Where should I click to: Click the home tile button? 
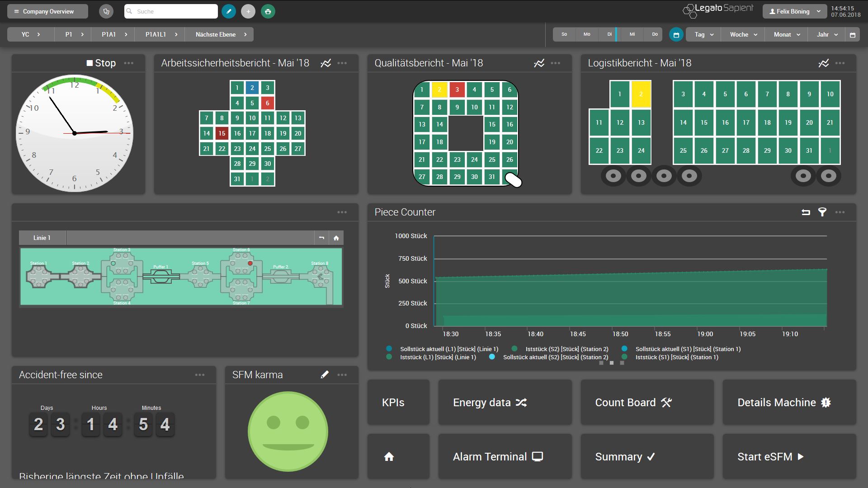[x=398, y=456]
